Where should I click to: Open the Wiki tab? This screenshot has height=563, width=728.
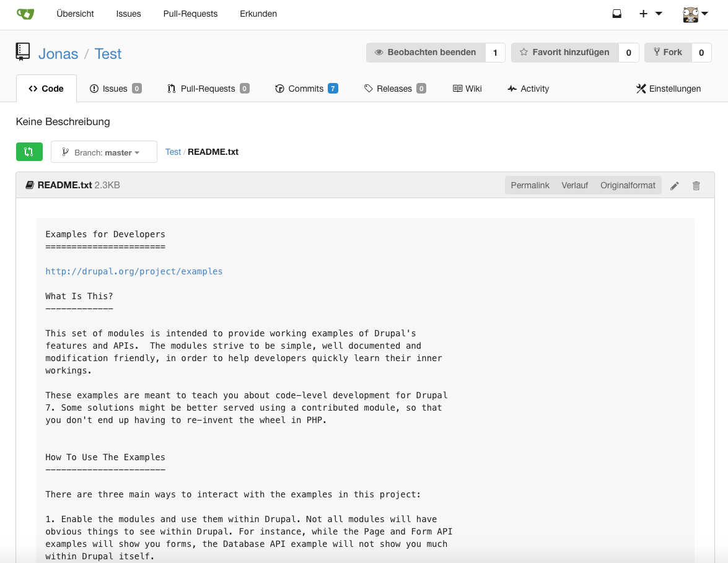coord(467,88)
